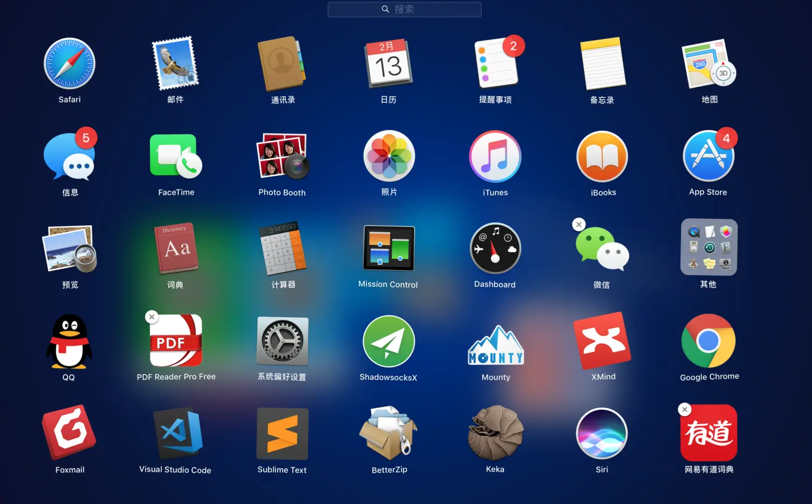This screenshot has width=812, height=504.
Task: Launch the Keka app
Action: pyautogui.click(x=495, y=433)
